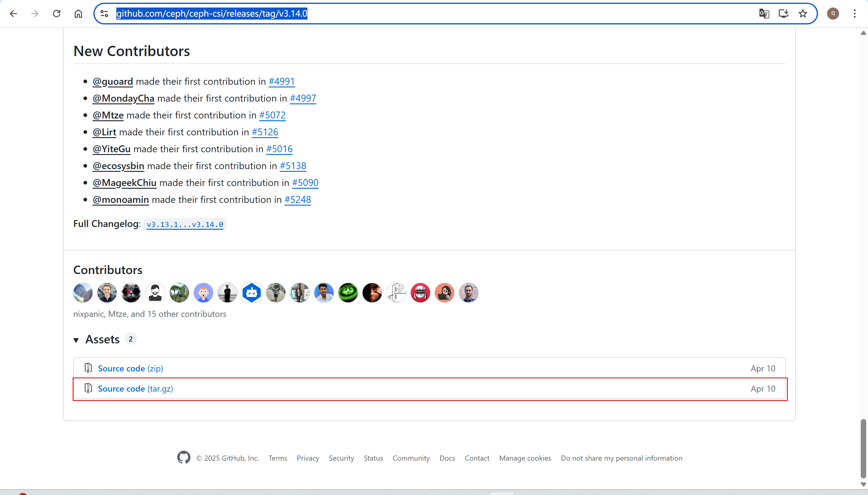This screenshot has height=495, width=868.
Task: Click the file icon beside Source code (zip)
Action: (x=88, y=368)
